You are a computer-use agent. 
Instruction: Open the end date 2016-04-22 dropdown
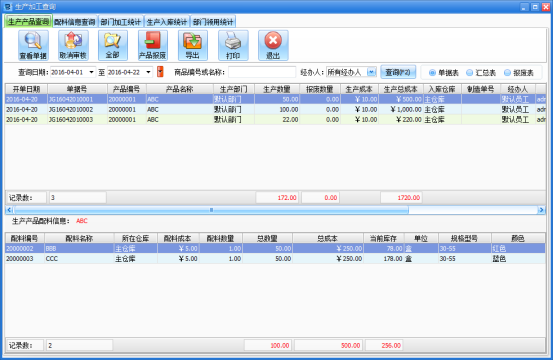148,72
